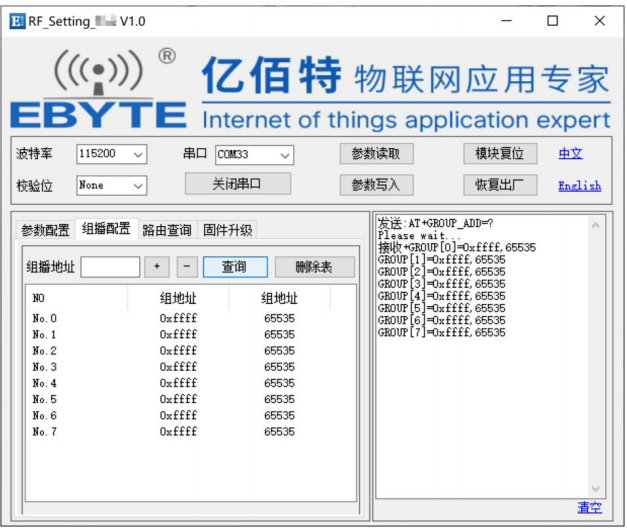
Task: Switch language via the English link
Action: tap(579, 185)
